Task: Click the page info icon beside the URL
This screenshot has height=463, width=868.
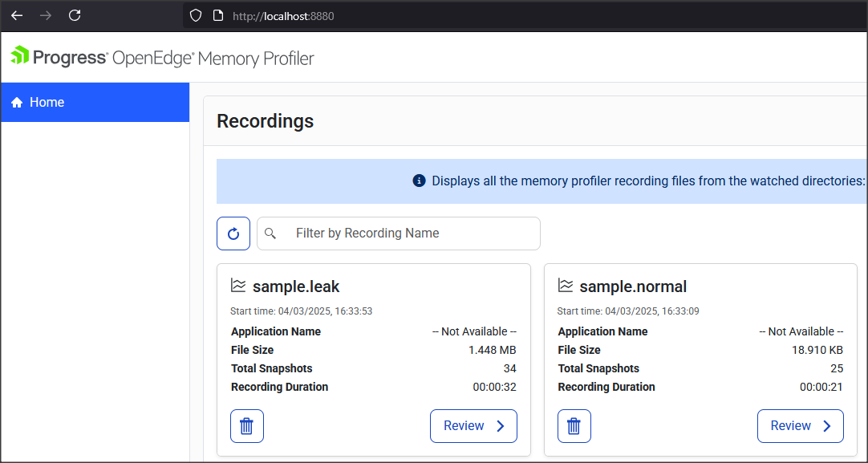Action: click(217, 15)
